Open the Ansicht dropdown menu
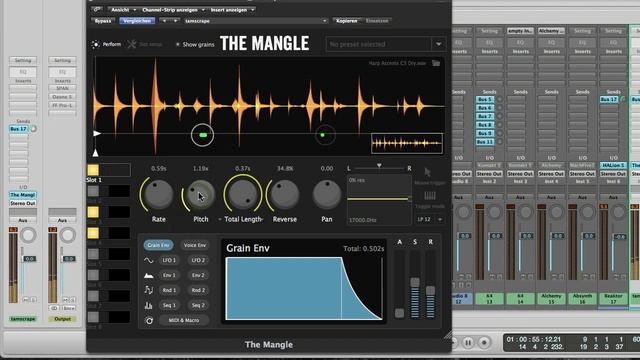 coord(123,10)
